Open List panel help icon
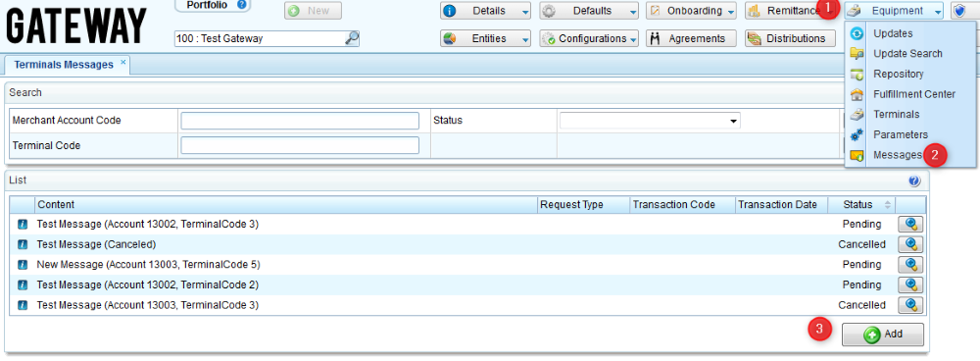Screen dimensions: 980x361 point(913,180)
